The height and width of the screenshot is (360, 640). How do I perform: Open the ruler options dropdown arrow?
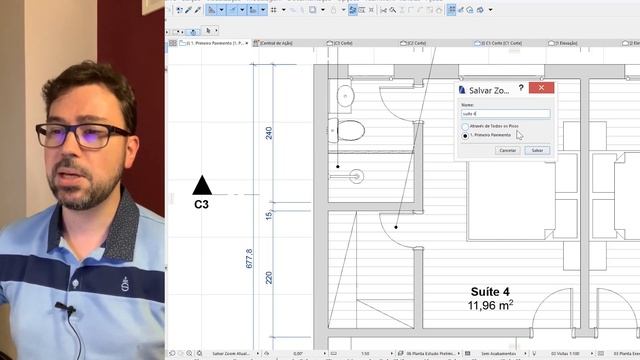[263, 10]
